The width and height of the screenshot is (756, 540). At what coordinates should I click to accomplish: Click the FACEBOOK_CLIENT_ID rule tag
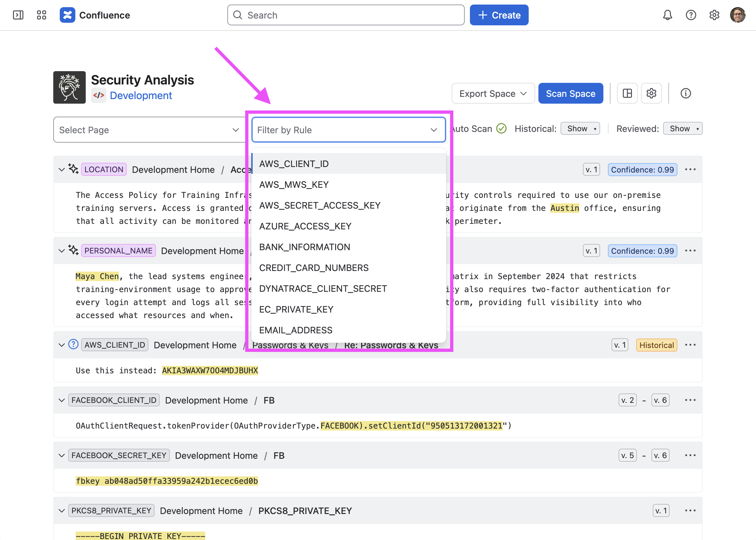click(114, 400)
